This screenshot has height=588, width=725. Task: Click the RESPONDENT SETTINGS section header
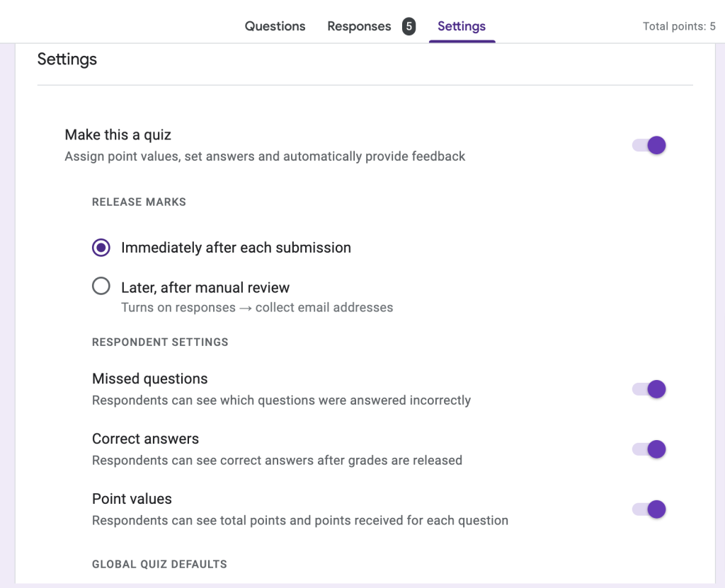click(x=160, y=342)
